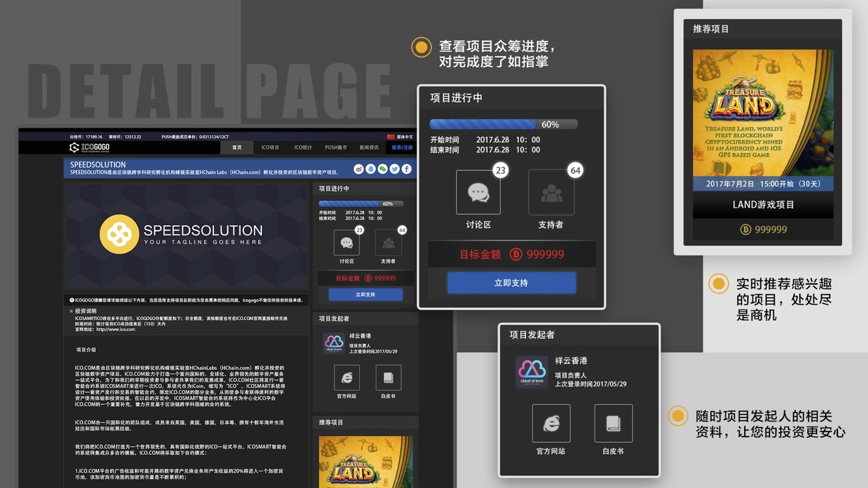Open the 支持者 people icon in the webpage sidebar
868x488 pixels.
tap(388, 243)
